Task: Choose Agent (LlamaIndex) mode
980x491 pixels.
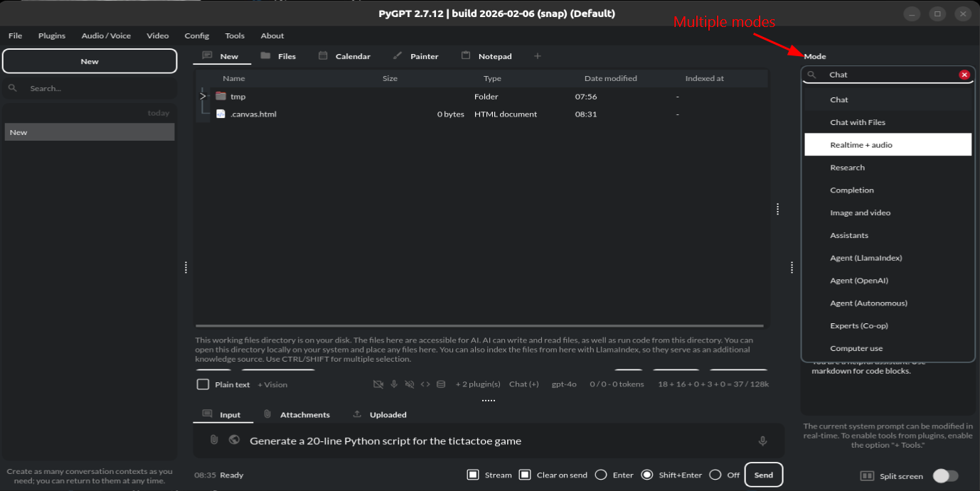Action: point(888,258)
